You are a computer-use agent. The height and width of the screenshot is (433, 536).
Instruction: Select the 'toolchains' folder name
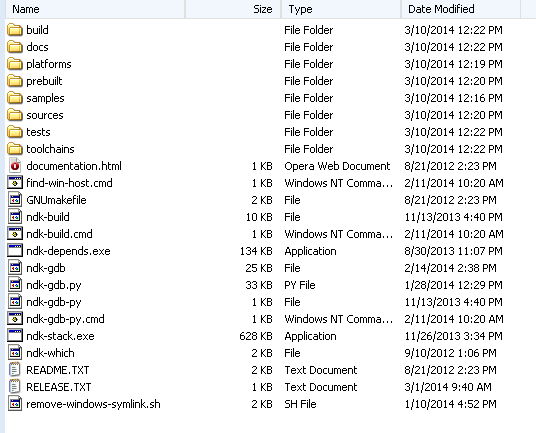(x=50, y=149)
